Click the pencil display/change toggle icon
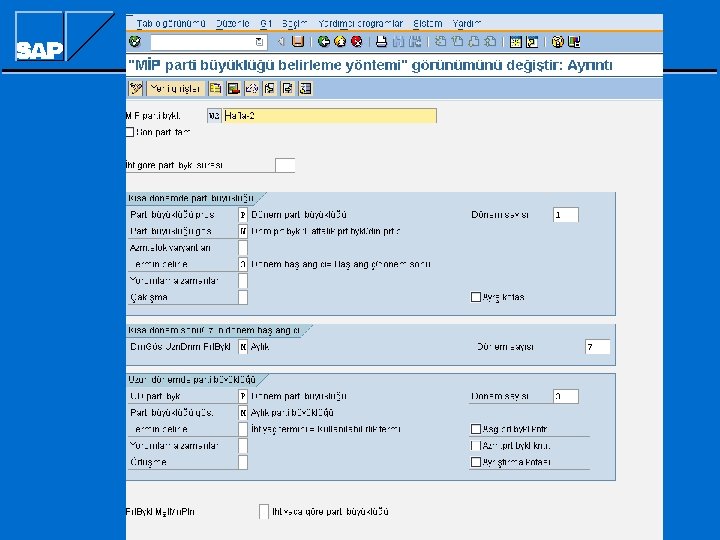 point(136,88)
